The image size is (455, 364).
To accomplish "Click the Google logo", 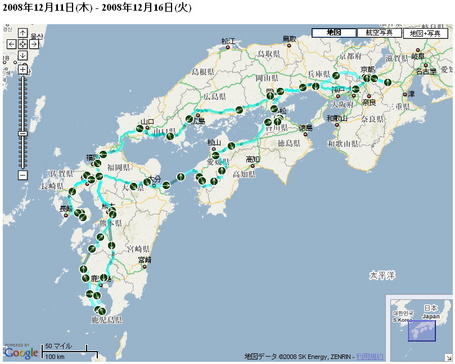I will pyautogui.click(x=21, y=353).
